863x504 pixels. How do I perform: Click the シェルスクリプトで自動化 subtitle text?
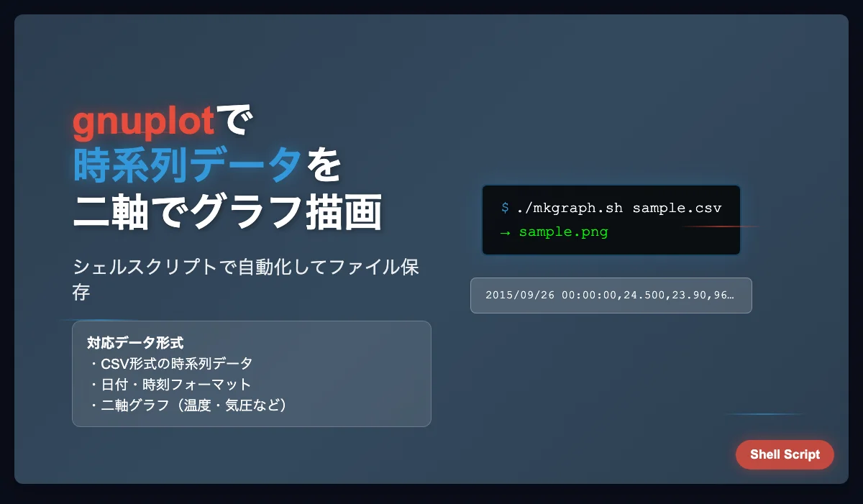coord(245,267)
